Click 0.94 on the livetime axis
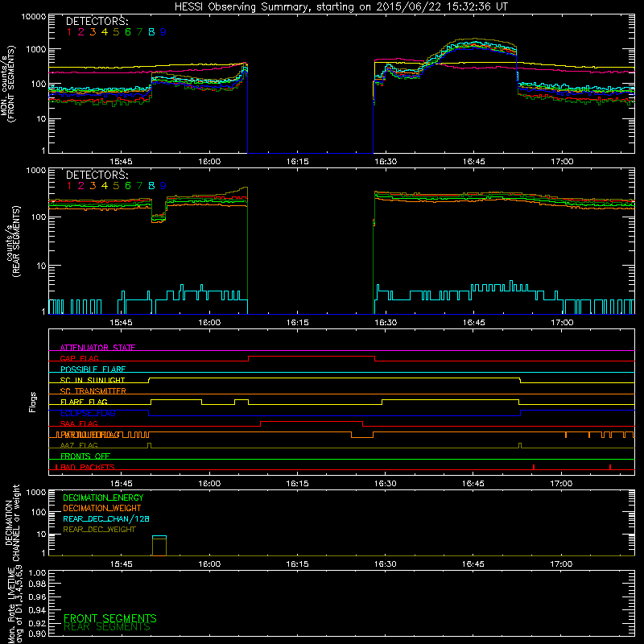644x644 pixels. (37, 610)
